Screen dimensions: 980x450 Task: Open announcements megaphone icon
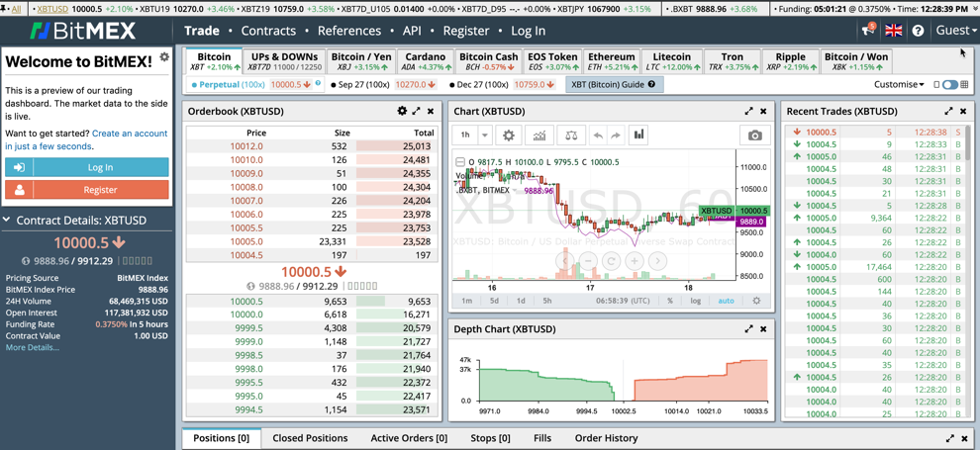tap(868, 31)
